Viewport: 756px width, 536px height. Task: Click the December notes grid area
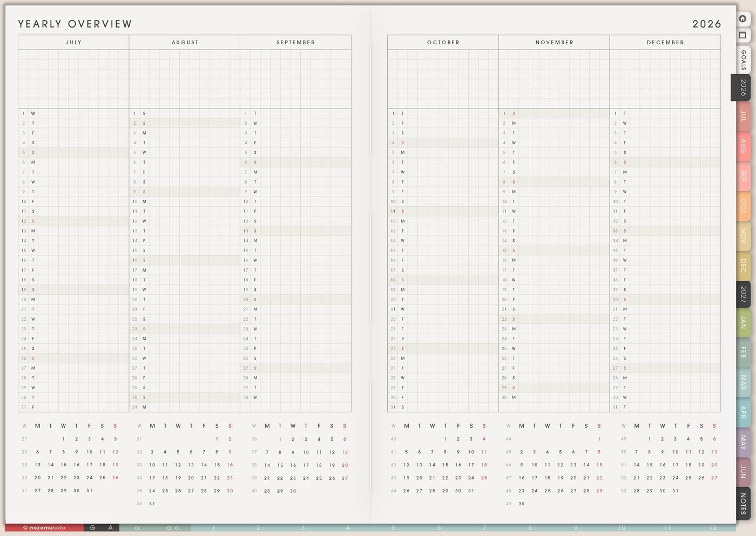pyautogui.click(x=665, y=79)
